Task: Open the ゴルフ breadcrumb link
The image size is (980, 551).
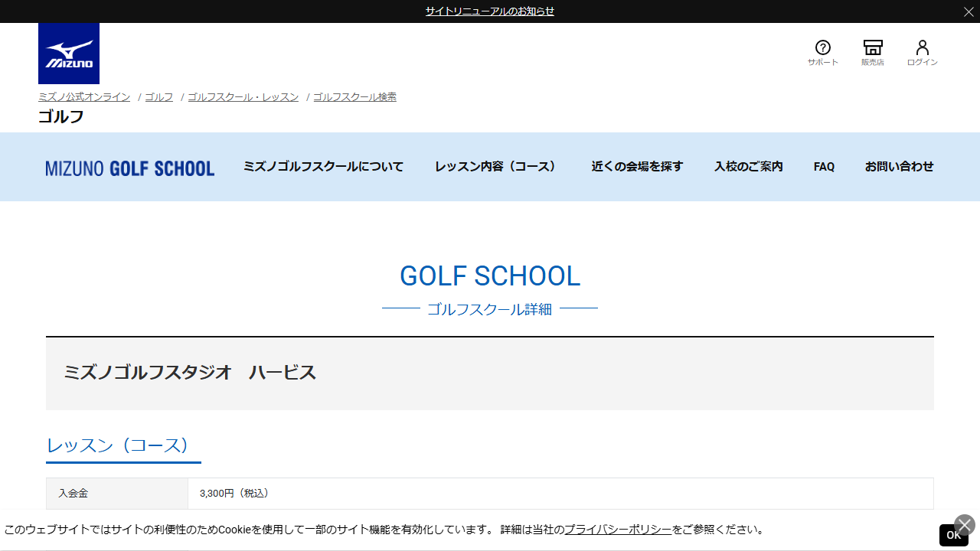Action: [x=159, y=97]
